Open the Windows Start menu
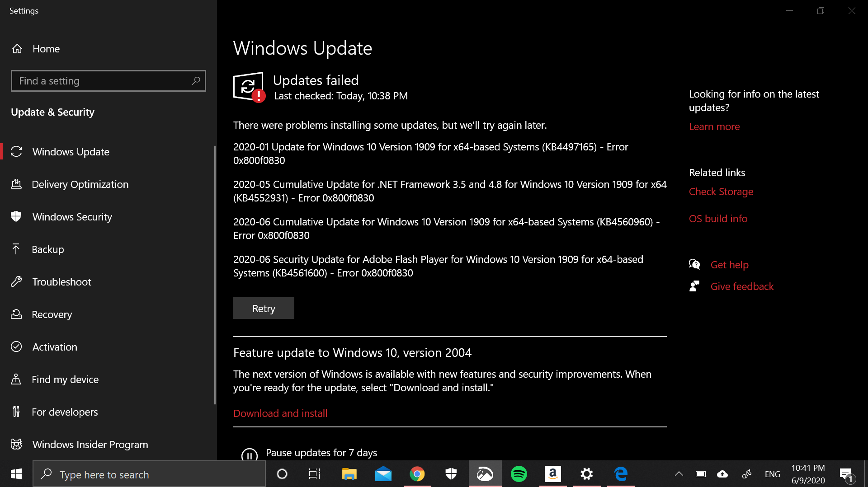The height and width of the screenshot is (487, 868). click(16, 474)
